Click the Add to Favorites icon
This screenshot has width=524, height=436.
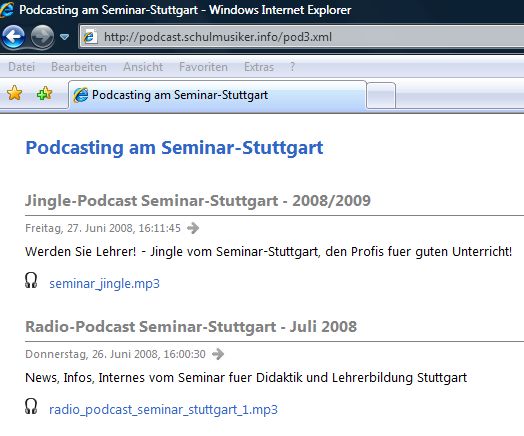(44, 94)
